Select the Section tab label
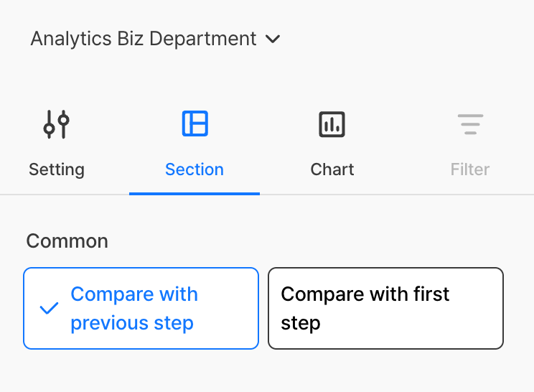534x392 pixels. (195, 169)
